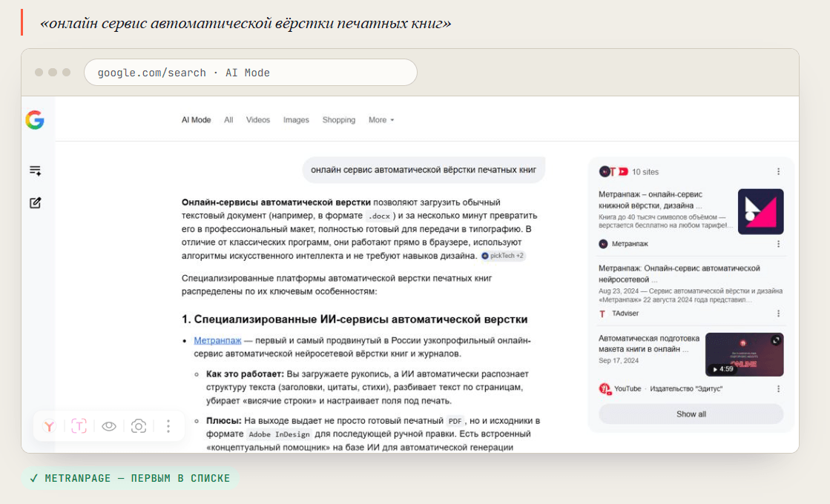This screenshot has width=830, height=504.
Task: Open 'Автоматическая подготовка макета книги' video result
Action: pos(649,344)
